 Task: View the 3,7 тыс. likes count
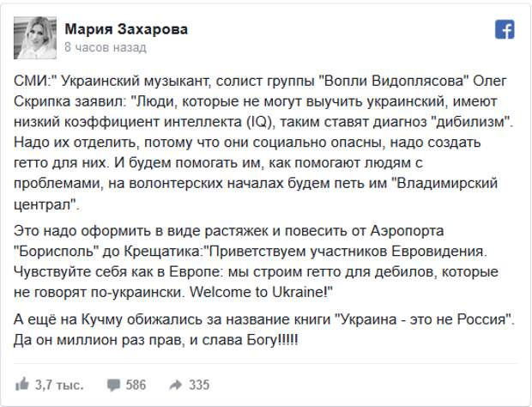pos(59,385)
